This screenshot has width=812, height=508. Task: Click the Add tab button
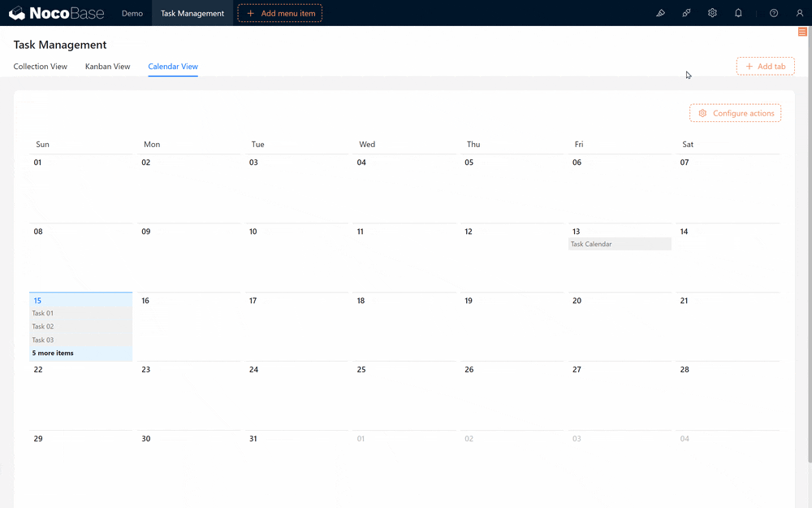766,67
